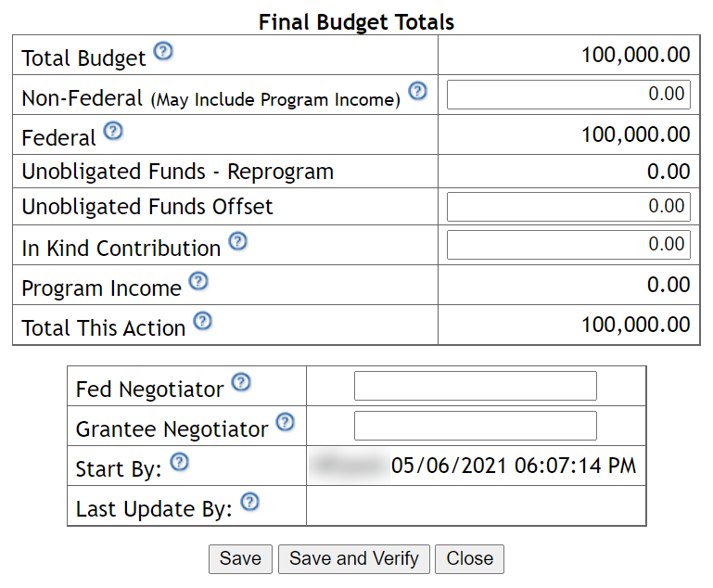Click Fed Negotiator help icon
The height and width of the screenshot is (588, 713).
(x=241, y=382)
